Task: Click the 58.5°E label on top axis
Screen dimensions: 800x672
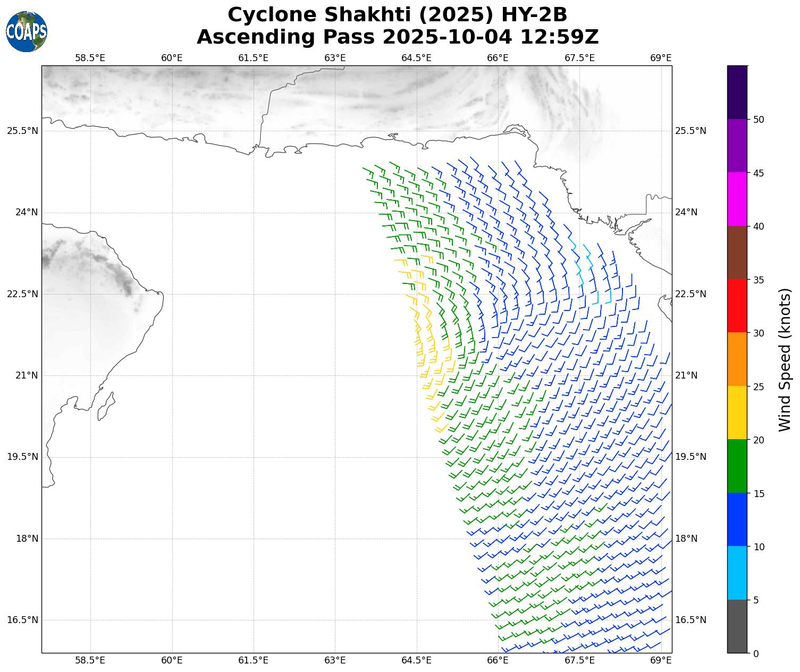Action: point(90,58)
